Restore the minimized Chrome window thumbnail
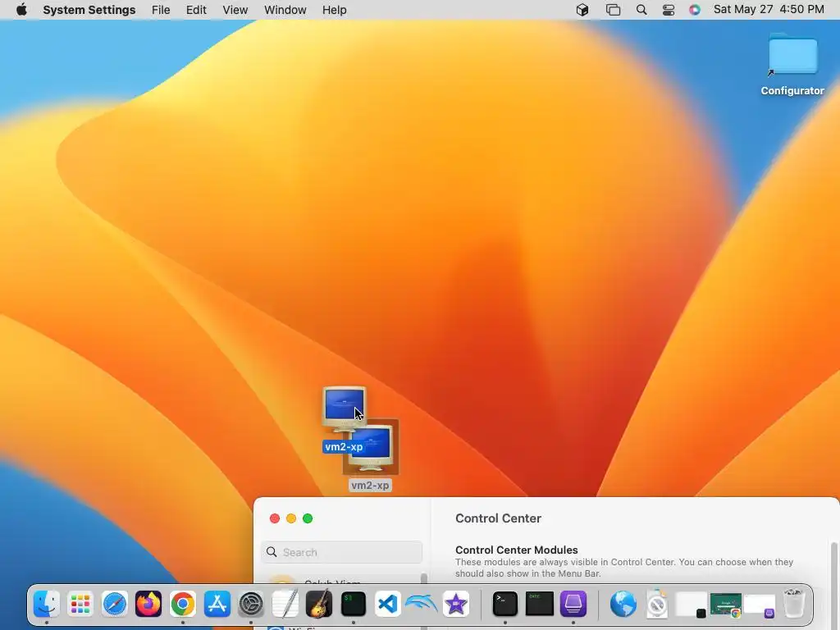The height and width of the screenshot is (630, 840). 726,605
